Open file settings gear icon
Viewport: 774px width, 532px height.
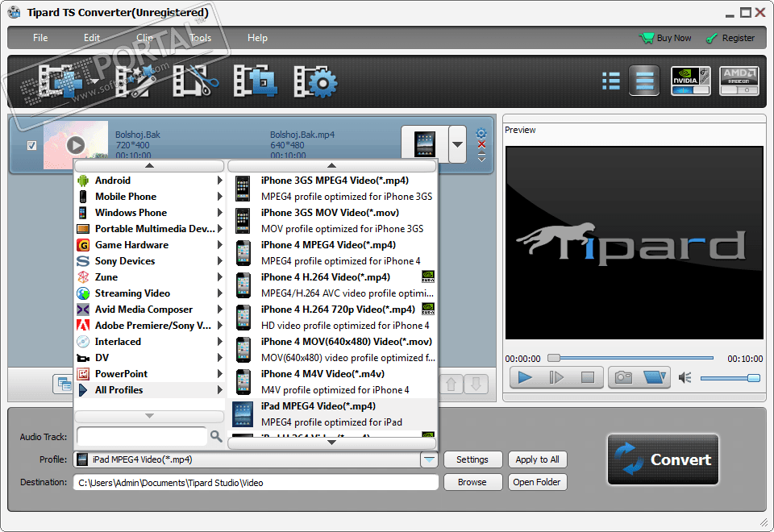pyautogui.click(x=481, y=133)
